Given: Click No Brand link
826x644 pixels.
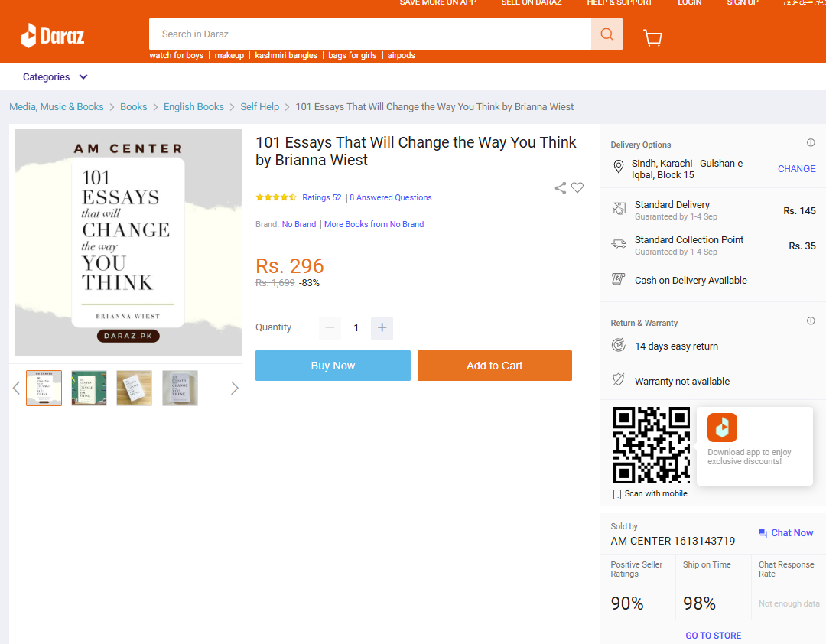Looking at the screenshot, I should pos(299,224).
